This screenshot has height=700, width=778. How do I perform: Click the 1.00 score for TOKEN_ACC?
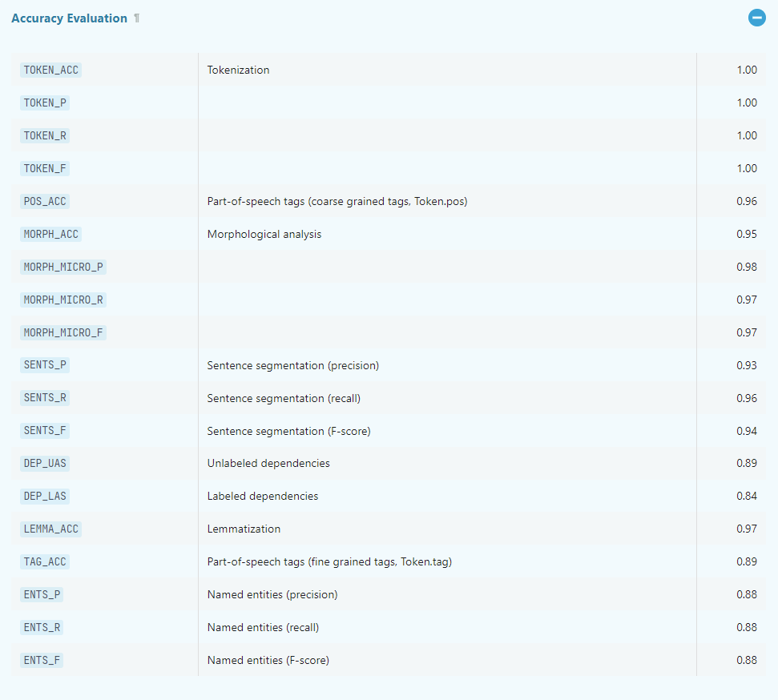pos(747,70)
